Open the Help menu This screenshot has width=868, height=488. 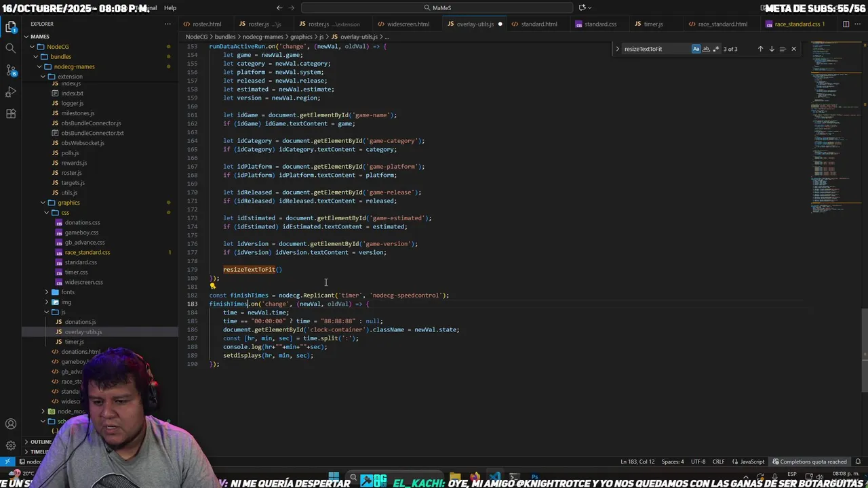point(170,7)
